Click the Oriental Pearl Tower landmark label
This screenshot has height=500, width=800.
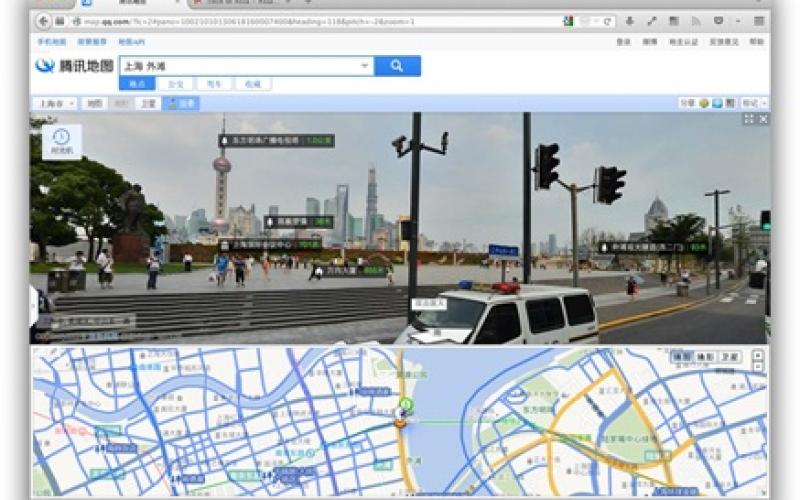(276, 141)
